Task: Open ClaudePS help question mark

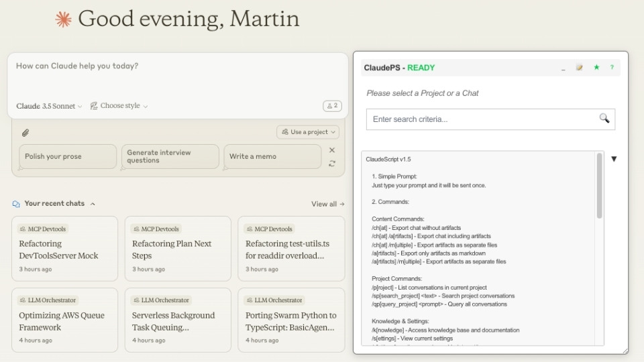Action: pos(612,67)
